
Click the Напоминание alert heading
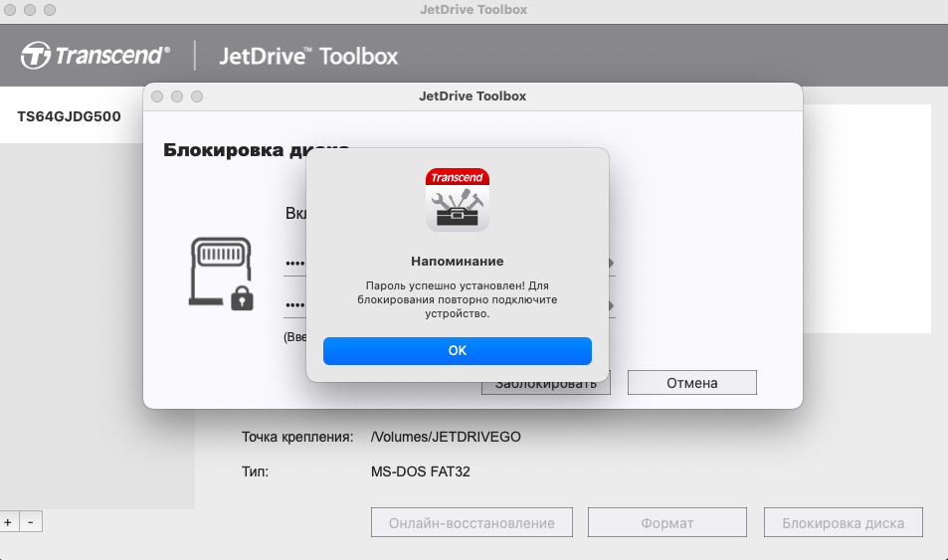pos(457,262)
